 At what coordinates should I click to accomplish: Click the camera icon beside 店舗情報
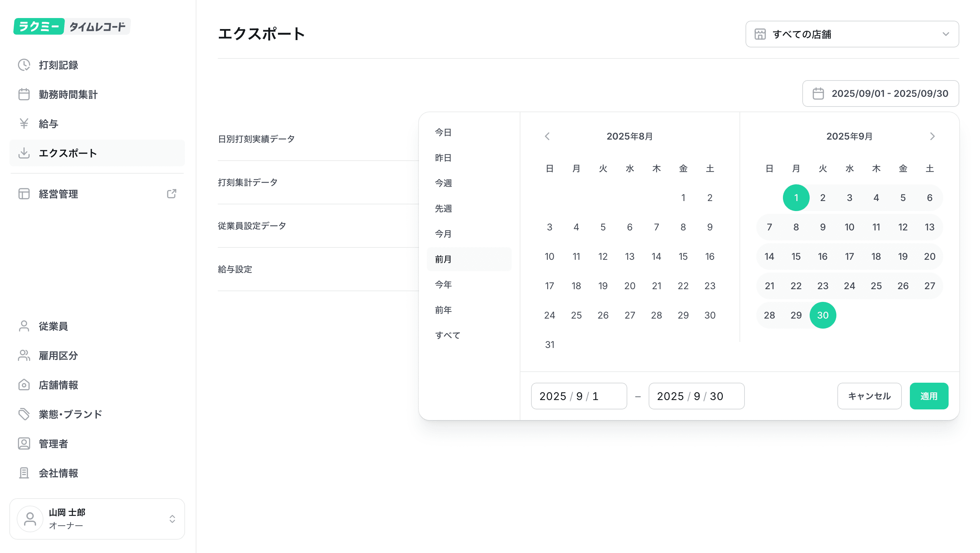click(24, 385)
